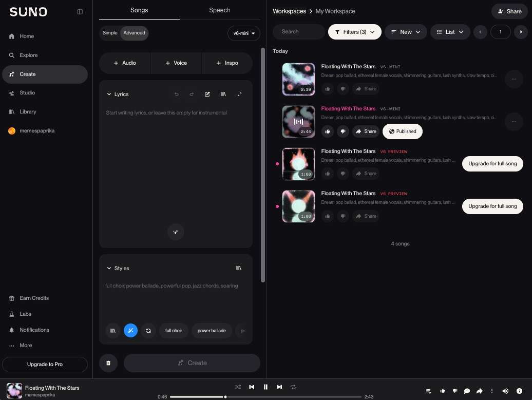This screenshot has width=532, height=400.
Task: Click into the lyrics text area
Action: click(x=176, y=163)
